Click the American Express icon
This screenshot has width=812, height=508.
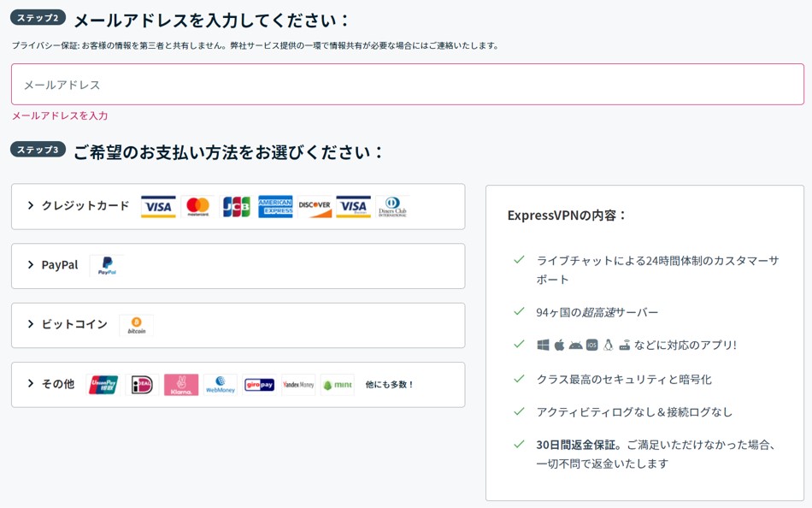[x=277, y=206]
